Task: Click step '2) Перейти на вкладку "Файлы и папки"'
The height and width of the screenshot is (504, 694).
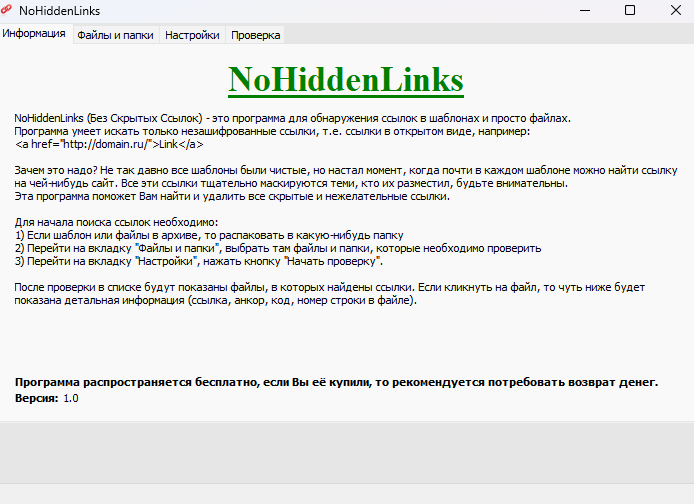Action: point(278,248)
